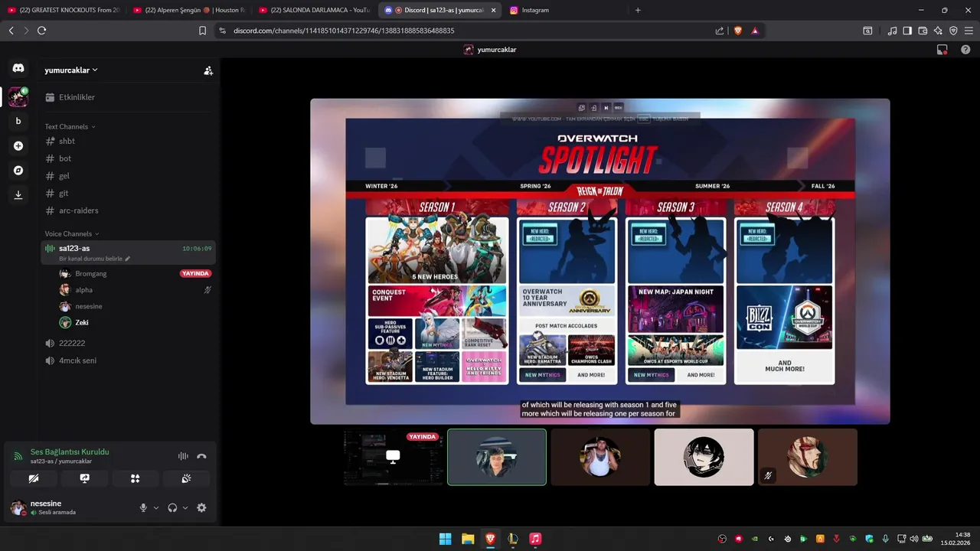Open Etkinlikler events list

(129, 97)
